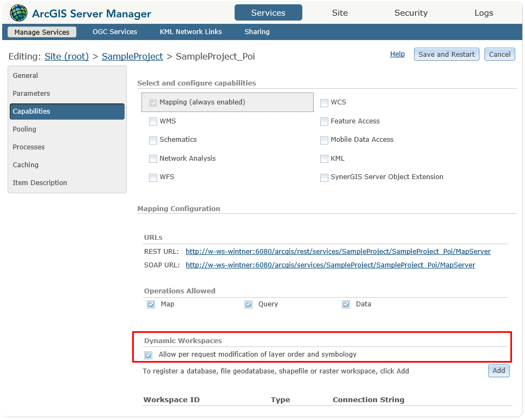This screenshot has width=525, height=420.
Task: Click the Save and Restart button
Action: [x=446, y=54]
